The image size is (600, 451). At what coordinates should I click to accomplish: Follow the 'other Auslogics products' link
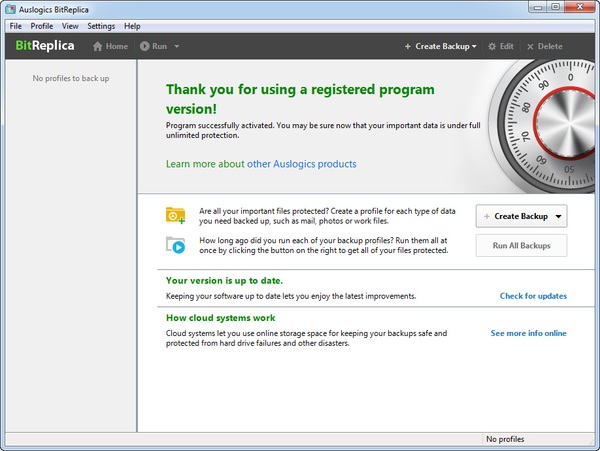301,164
